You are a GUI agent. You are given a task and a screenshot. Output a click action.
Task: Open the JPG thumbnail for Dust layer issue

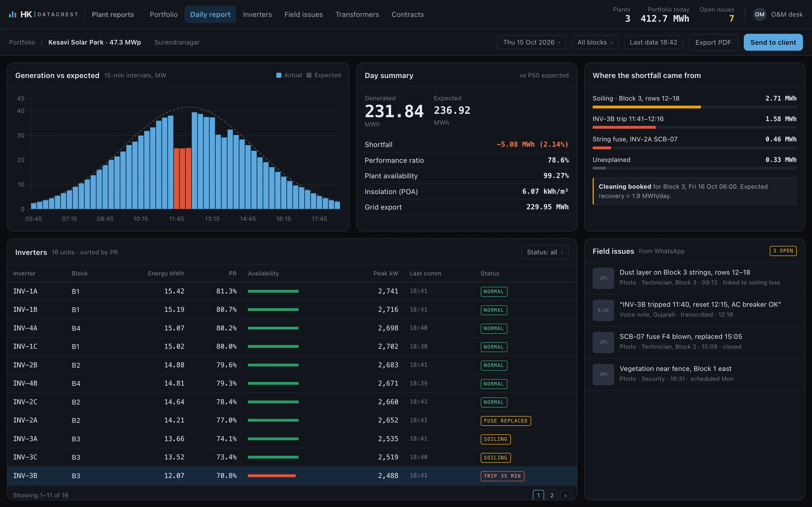[603, 278]
